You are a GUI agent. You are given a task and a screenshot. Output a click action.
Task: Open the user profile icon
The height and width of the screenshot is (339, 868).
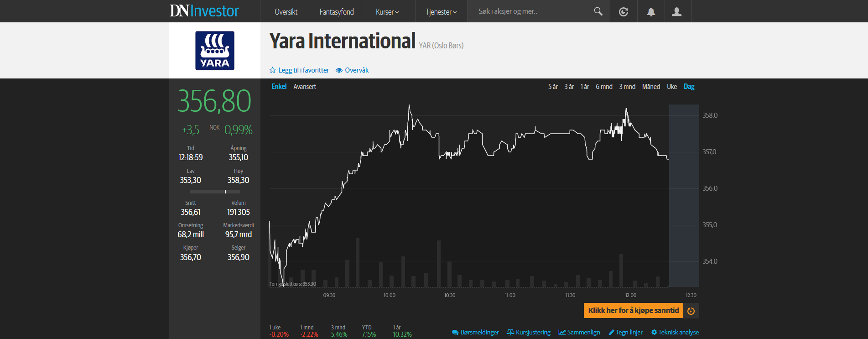point(677,12)
